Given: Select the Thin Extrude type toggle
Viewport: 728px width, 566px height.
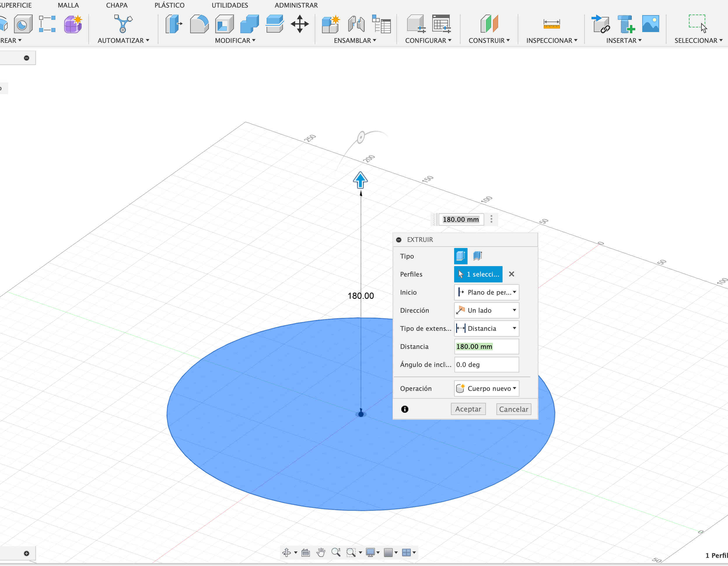Looking at the screenshot, I should click(x=478, y=256).
